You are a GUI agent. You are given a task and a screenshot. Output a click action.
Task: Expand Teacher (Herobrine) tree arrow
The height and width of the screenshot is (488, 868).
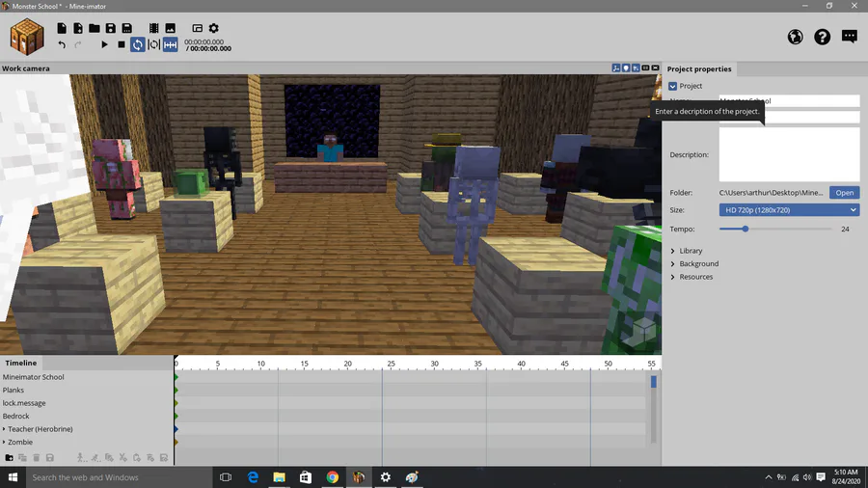tap(4, 429)
